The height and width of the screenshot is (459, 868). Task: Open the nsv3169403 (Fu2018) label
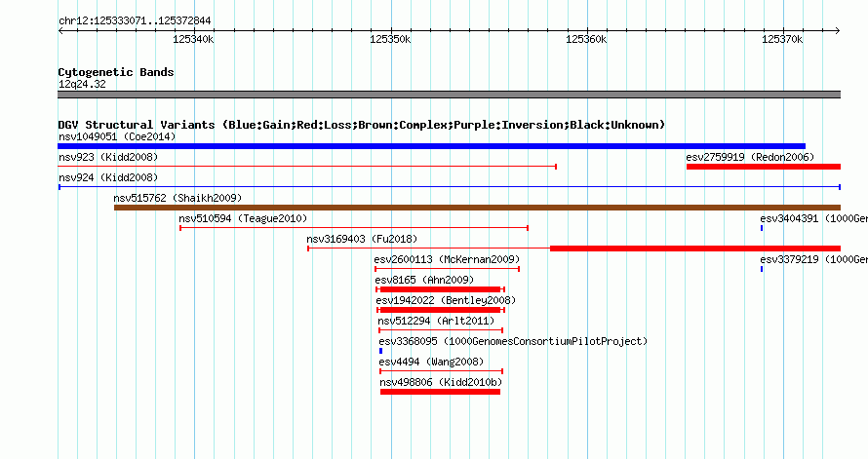(x=362, y=239)
